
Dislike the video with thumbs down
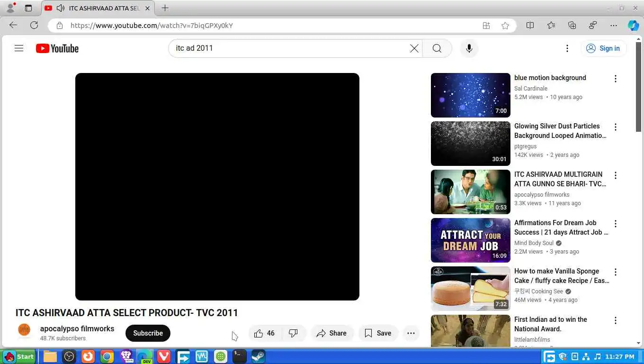click(294, 333)
